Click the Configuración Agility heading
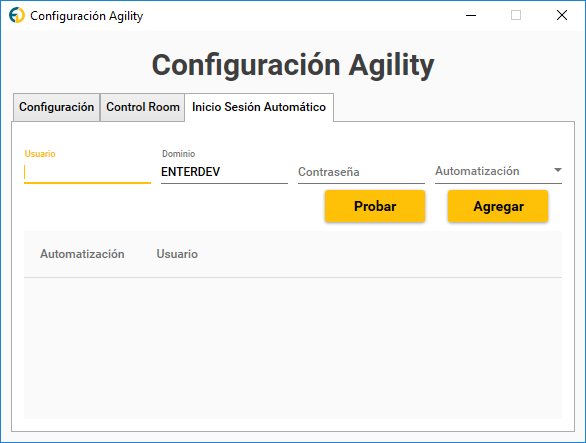 tap(293, 65)
